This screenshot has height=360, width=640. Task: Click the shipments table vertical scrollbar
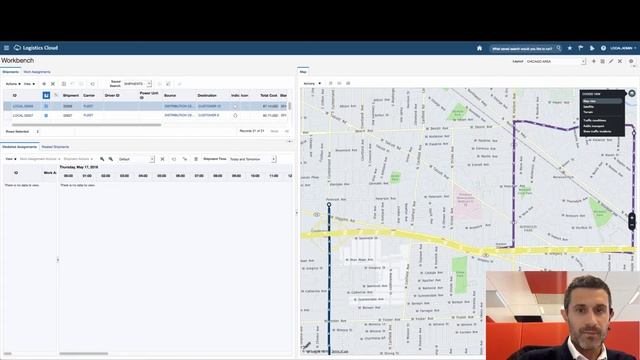pyautogui.click(x=290, y=106)
